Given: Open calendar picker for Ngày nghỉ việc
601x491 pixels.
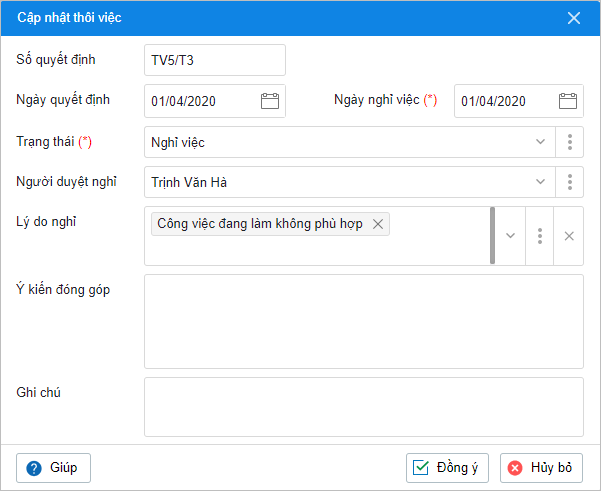Looking at the screenshot, I should [x=567, y=101].
